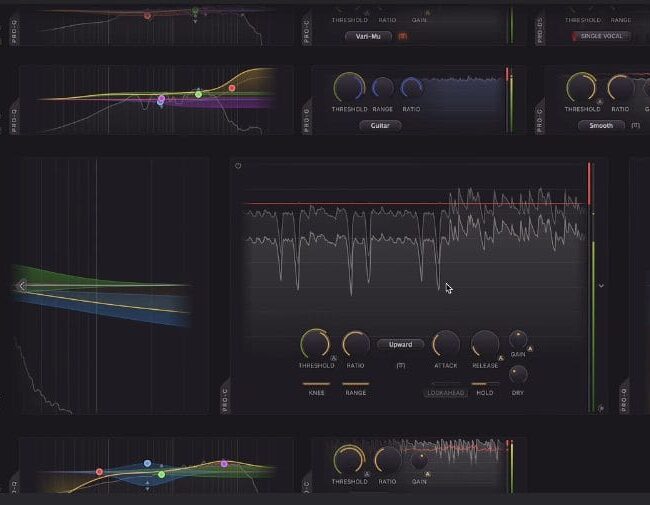Click the purple EQ node in the bottom equalizer
Viewport: 650px width, 505px height.
[x=224, y=464]
